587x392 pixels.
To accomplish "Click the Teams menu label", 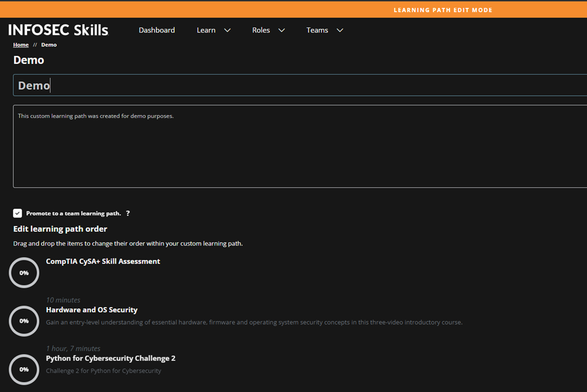I will (317, 30).
